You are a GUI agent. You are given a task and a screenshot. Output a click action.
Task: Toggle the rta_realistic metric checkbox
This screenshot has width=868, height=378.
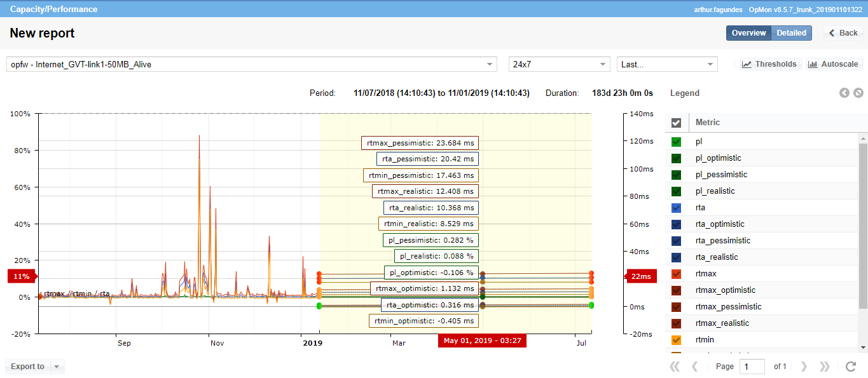point(677,257)
